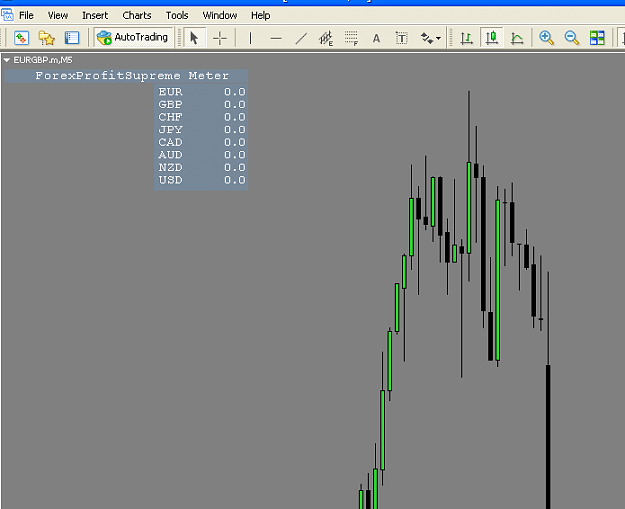Zoom in on the chart
Screen dimensions: 625x509
[546, 38]
